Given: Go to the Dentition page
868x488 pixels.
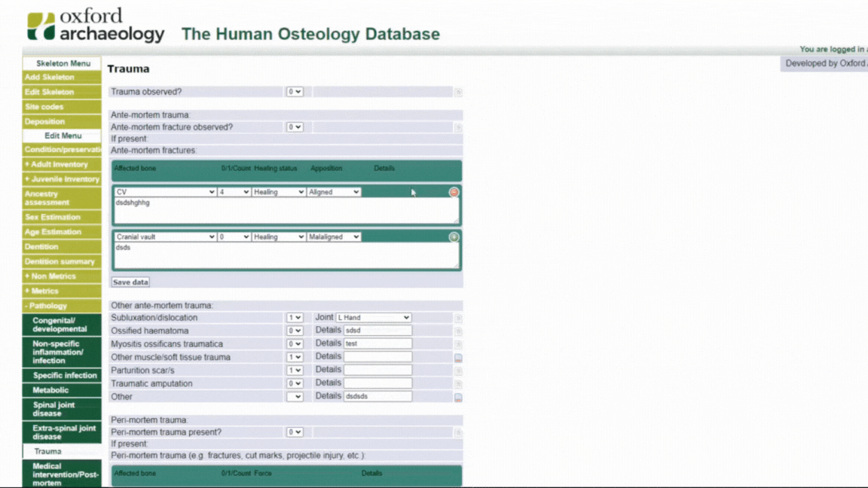Looking at the screenshot, I should tap(62, 247).
